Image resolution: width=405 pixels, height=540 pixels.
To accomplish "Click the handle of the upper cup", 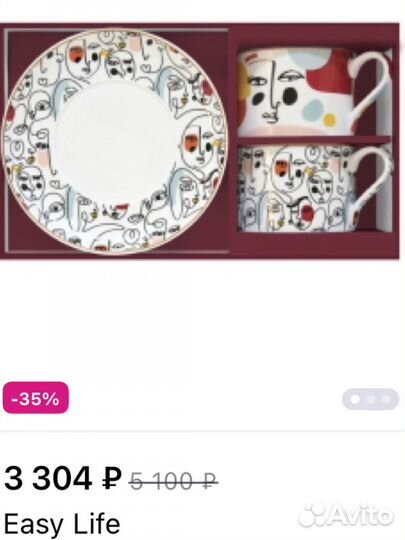I will tap(372, 86).
